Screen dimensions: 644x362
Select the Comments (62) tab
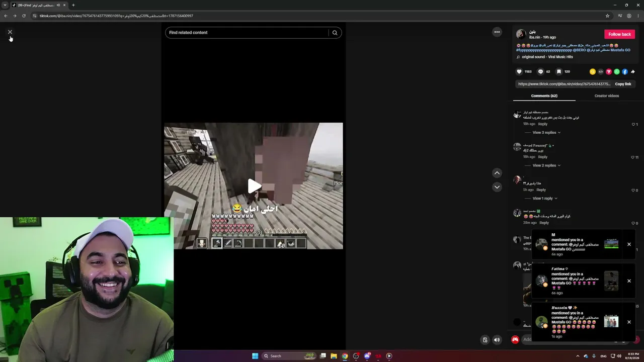[544, 96]
